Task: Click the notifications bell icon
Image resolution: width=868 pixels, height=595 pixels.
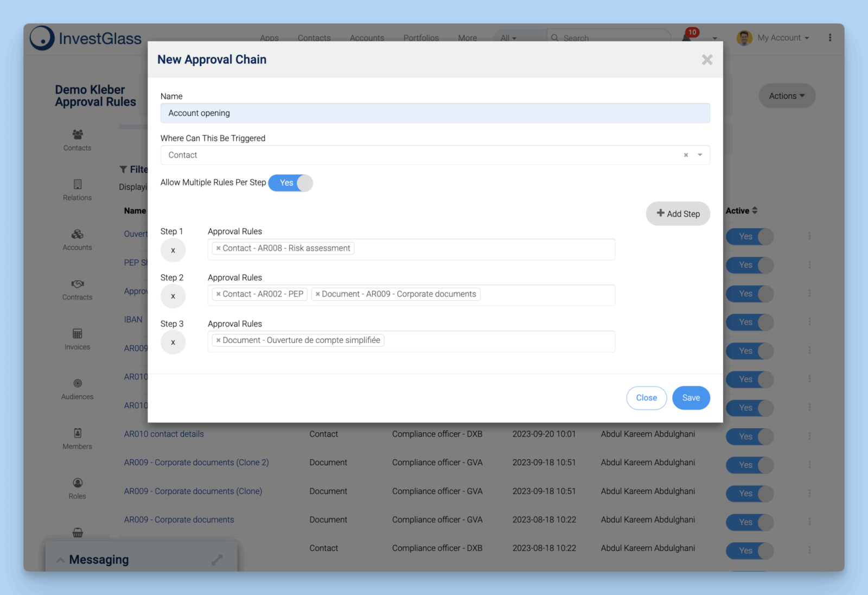Action: coord(687,37)
